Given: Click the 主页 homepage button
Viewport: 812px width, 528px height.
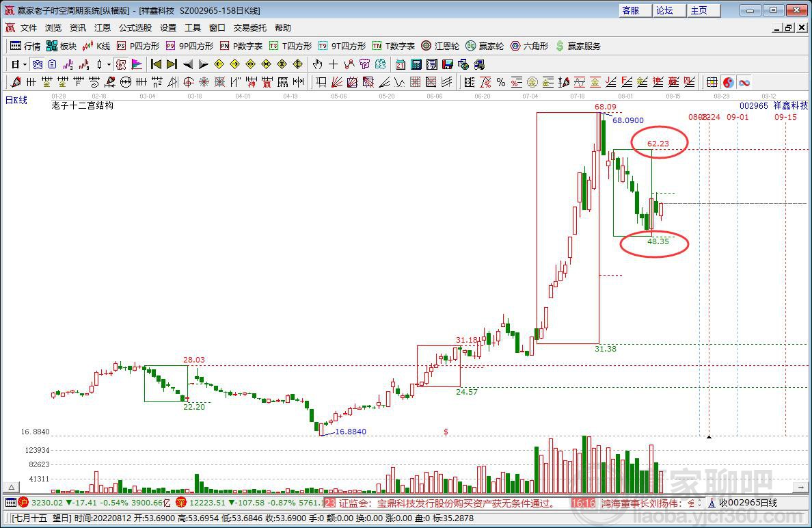Looking at the screenshot, I should click(703, 10).
